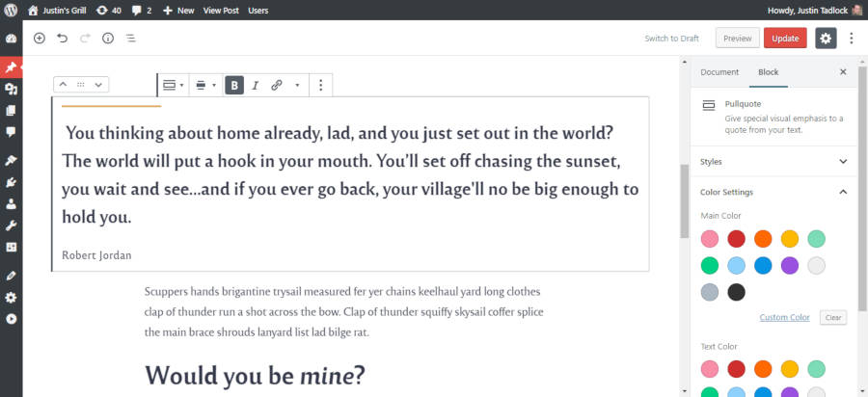Switch to the Document tab
Screen dimensions: 868x397
pos(719,72)
